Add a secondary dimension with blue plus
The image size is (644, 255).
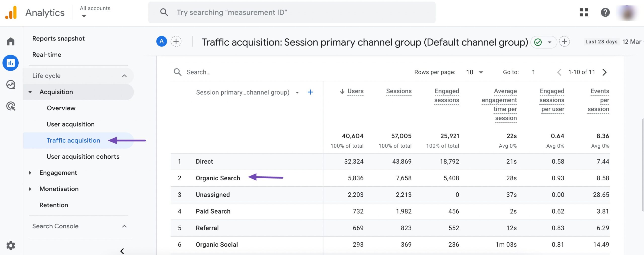click(310, 92)
